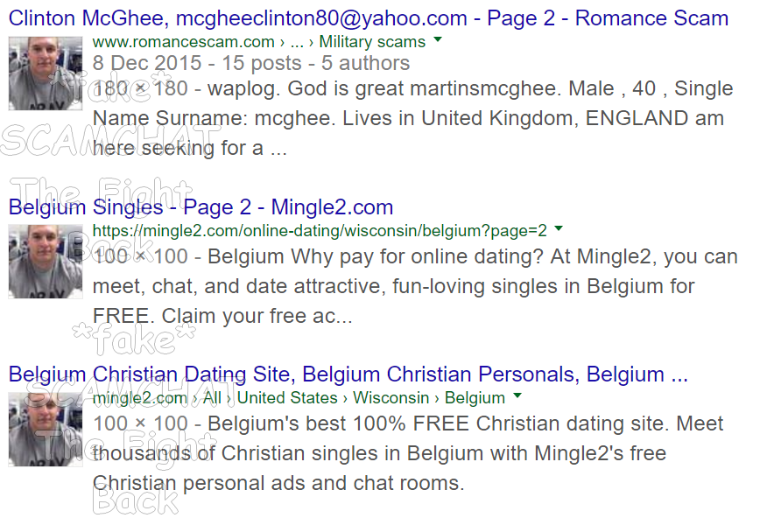Open the mingle2.com breadcrumb in the third result
This screenshot has width=767, height=532.
(x=140, y=398)
